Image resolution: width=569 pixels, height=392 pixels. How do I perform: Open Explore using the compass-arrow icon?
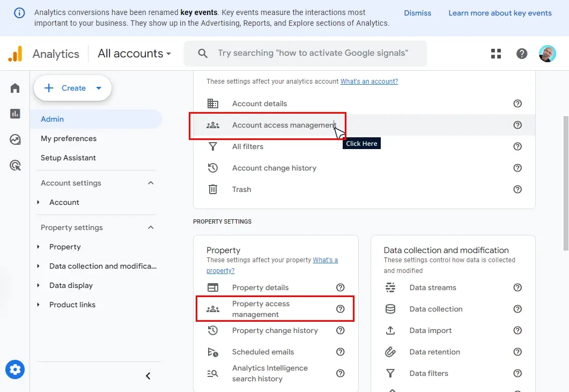point(14,139)
